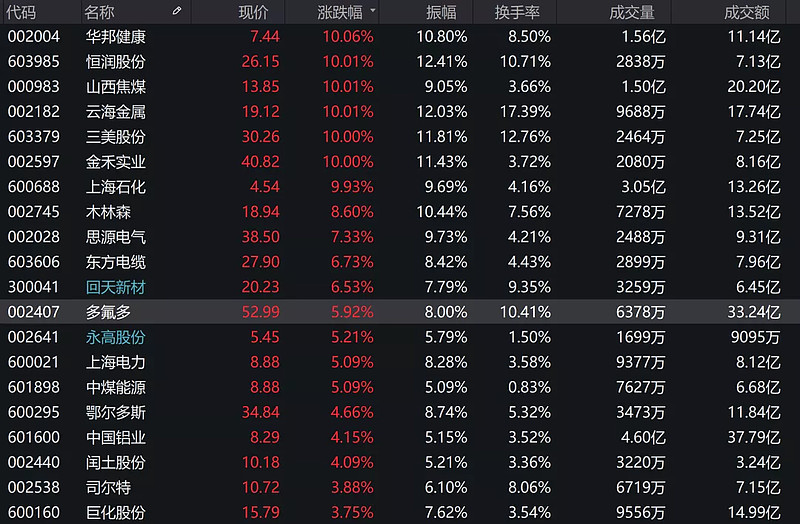Click stock code 002745
Screen dimensions: 800x524
click(34, 212)
